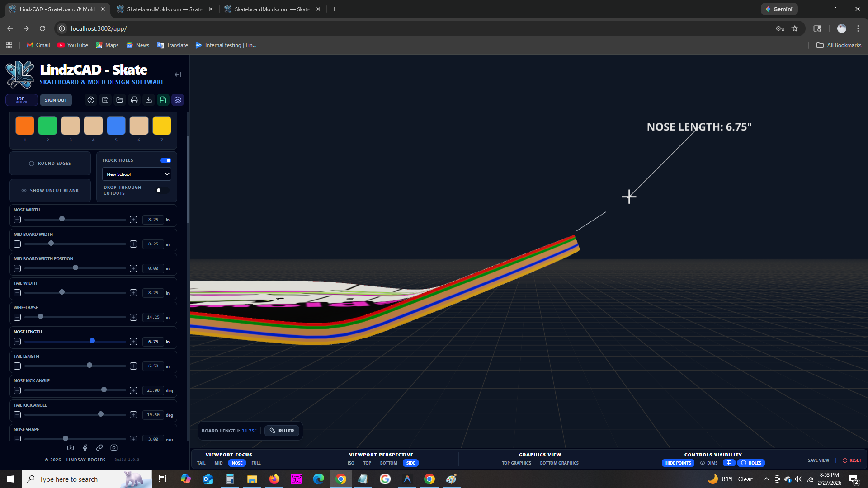Screen dimensions: 868x488
Task: Open the truck holes style dropdown
Action: point(136,174)
